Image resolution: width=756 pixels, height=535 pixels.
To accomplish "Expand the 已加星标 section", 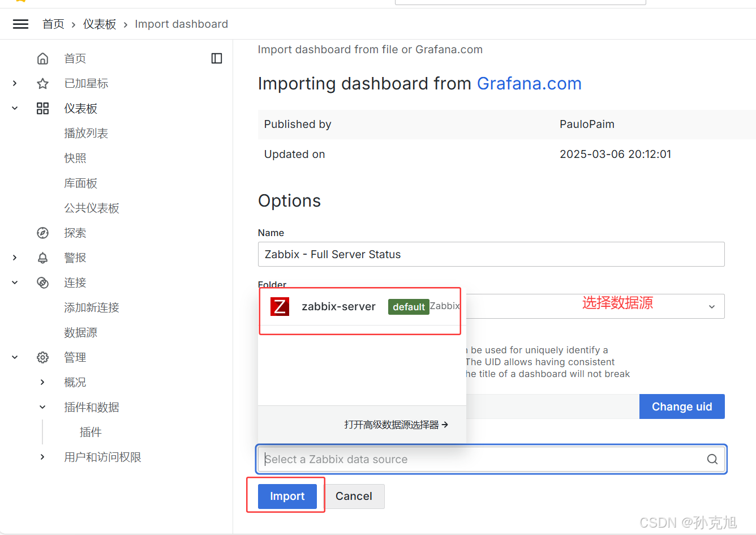I will point(15,83).
